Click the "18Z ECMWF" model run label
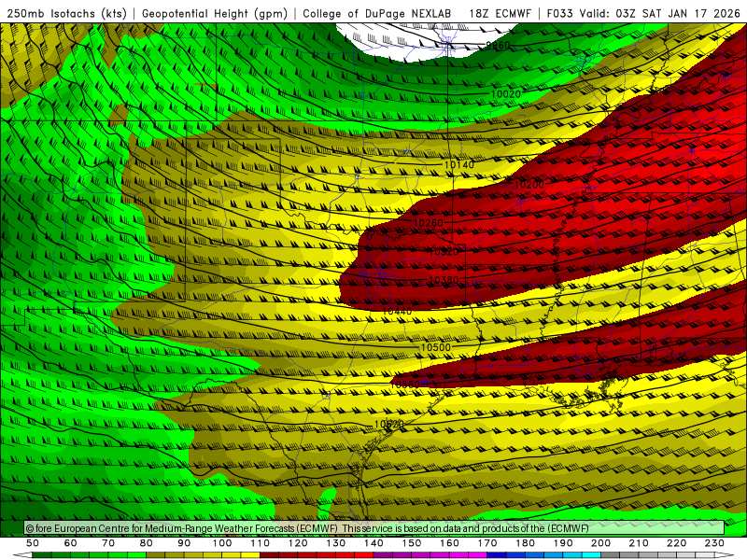The width and height of the screenshot is (747, 560). point(500,13)
